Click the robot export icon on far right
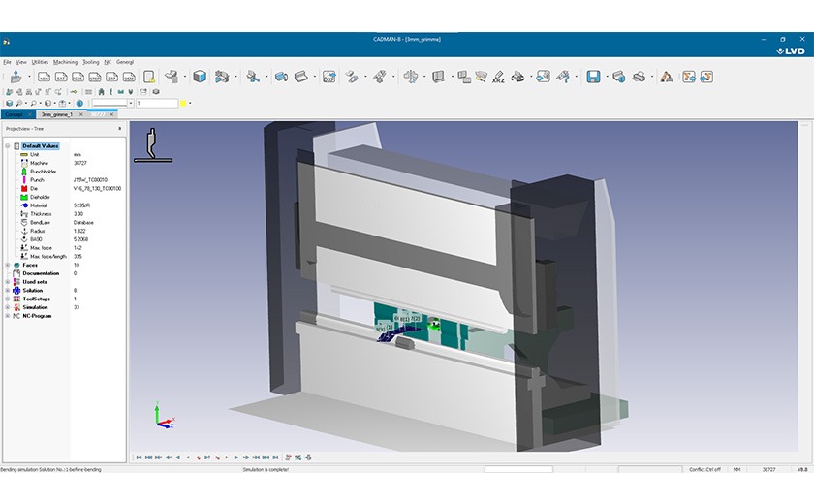The height and width of the screenshot is (504, 814). pos(706,77)
